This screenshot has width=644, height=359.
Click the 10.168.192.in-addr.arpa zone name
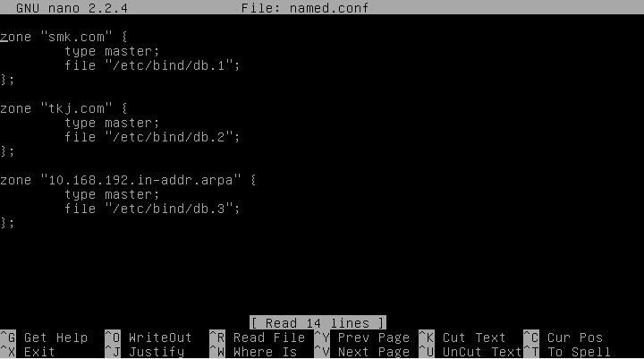140,180
